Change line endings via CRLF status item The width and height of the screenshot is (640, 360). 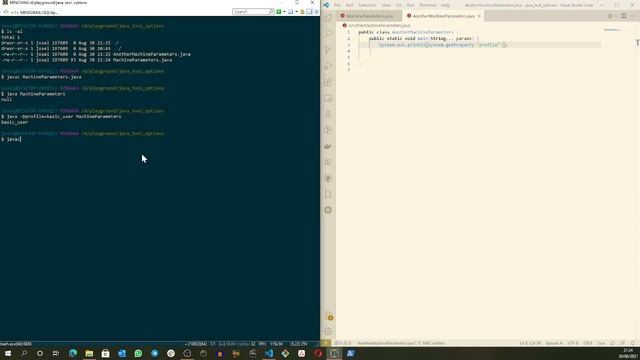pyautogui.click(x=588, y=343)
